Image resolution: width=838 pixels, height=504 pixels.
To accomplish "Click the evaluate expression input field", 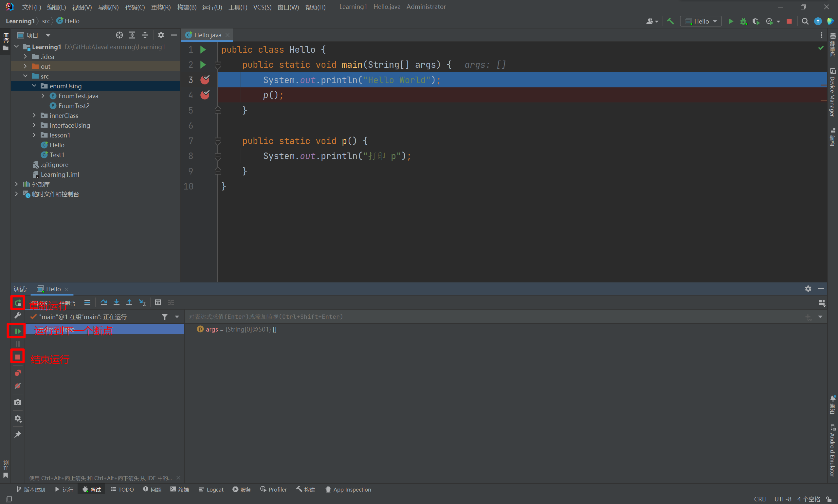I will tap(493, 316).
